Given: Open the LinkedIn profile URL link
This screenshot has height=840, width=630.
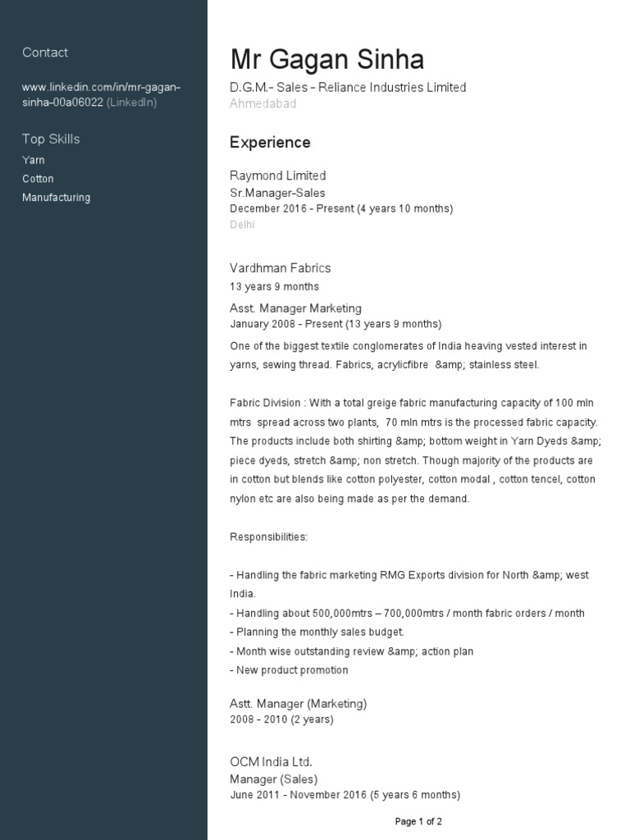Looking at the screenshot, I should (101, 94).
